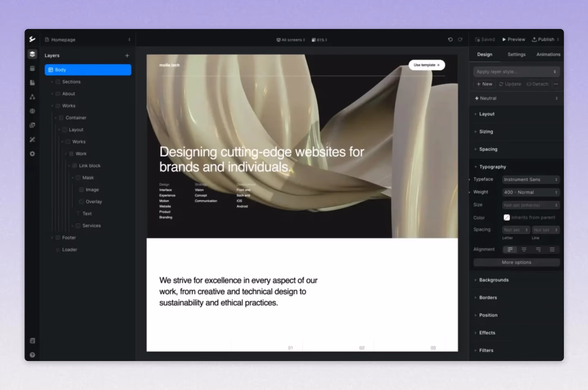Open the Homepage page selector dropdown
588x390 pixels.
pyautogui.click(x=88, y=40)
